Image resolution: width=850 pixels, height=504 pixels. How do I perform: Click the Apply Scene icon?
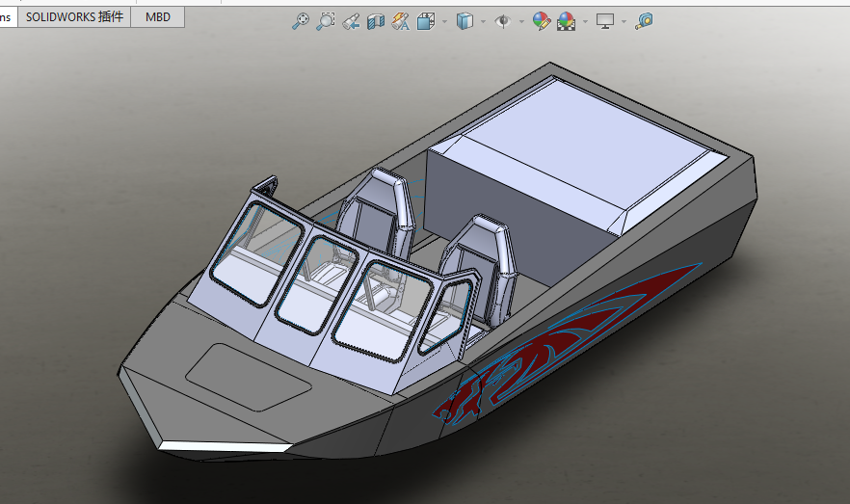tap(566, 20)
